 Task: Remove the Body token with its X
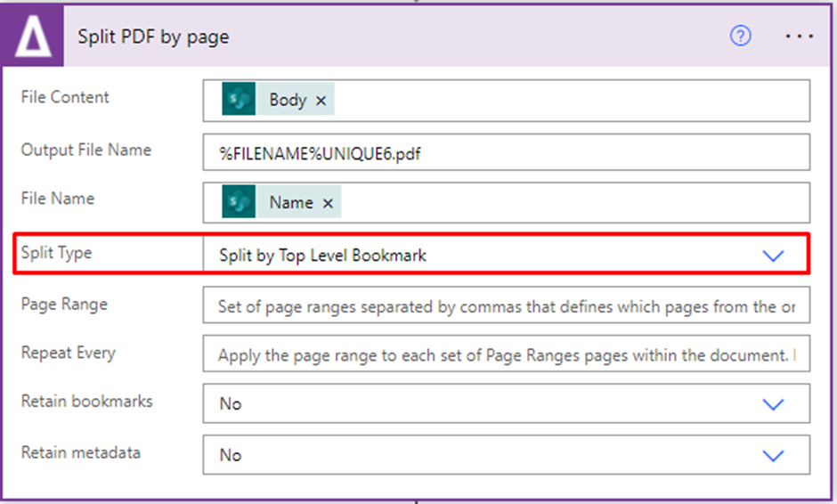point(321,101)
